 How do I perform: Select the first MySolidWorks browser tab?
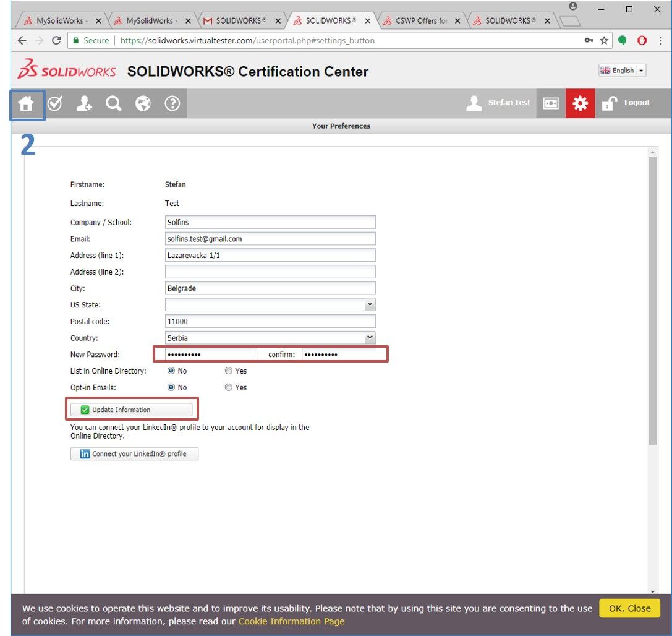pos(60,20)
